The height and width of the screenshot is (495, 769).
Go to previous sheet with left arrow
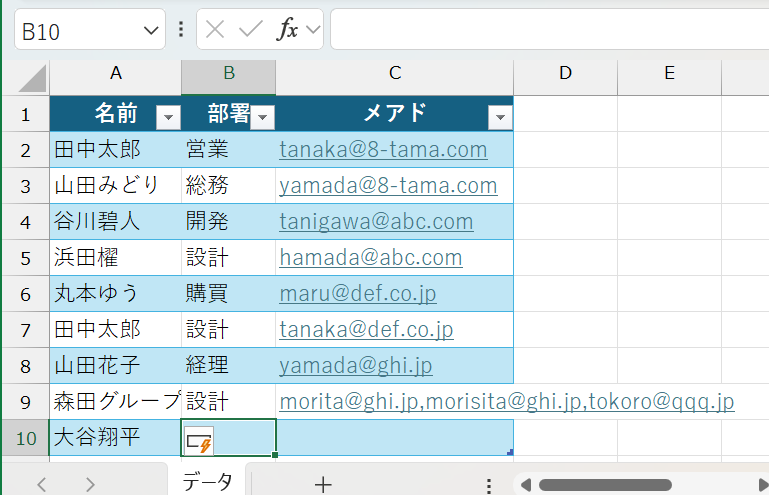pyautogui.click(x=42, y=484)
